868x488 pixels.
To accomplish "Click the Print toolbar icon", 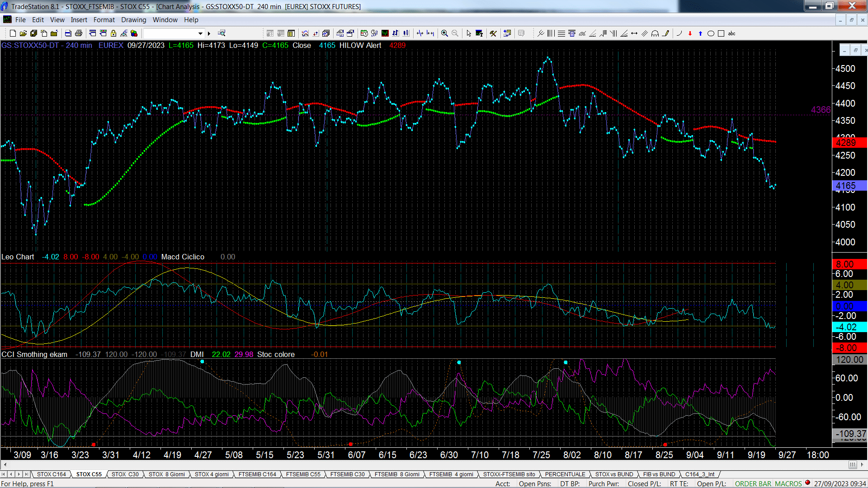I will [79, 33].
